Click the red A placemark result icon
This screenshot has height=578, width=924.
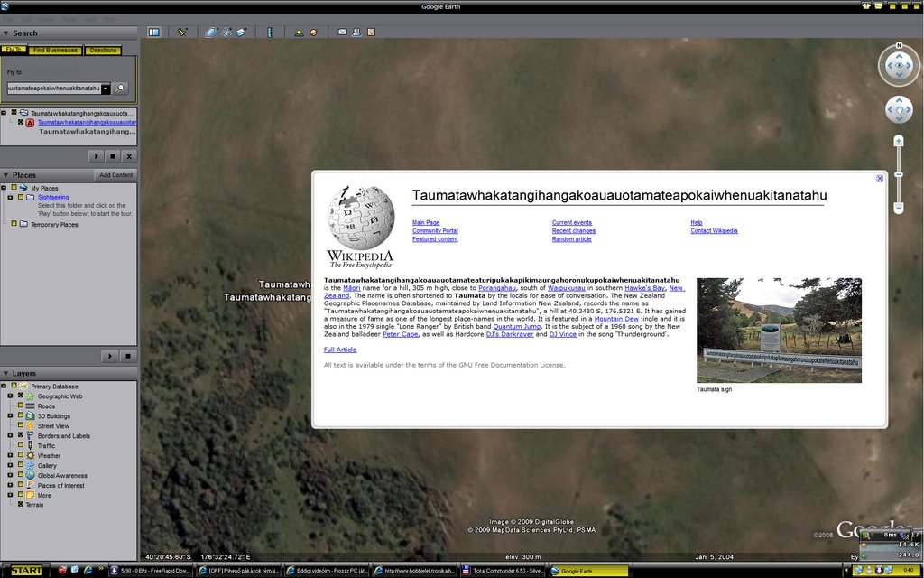[30, 123]
